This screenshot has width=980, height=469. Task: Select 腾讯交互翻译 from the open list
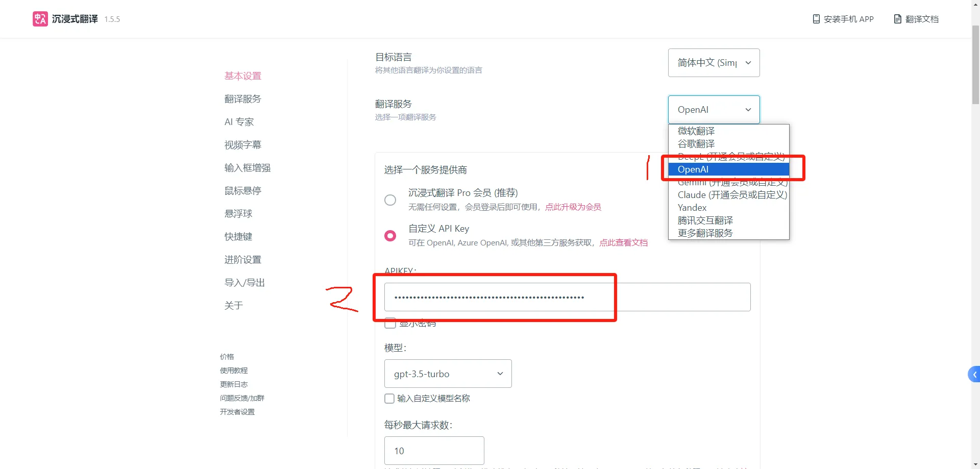coord(705,220)
